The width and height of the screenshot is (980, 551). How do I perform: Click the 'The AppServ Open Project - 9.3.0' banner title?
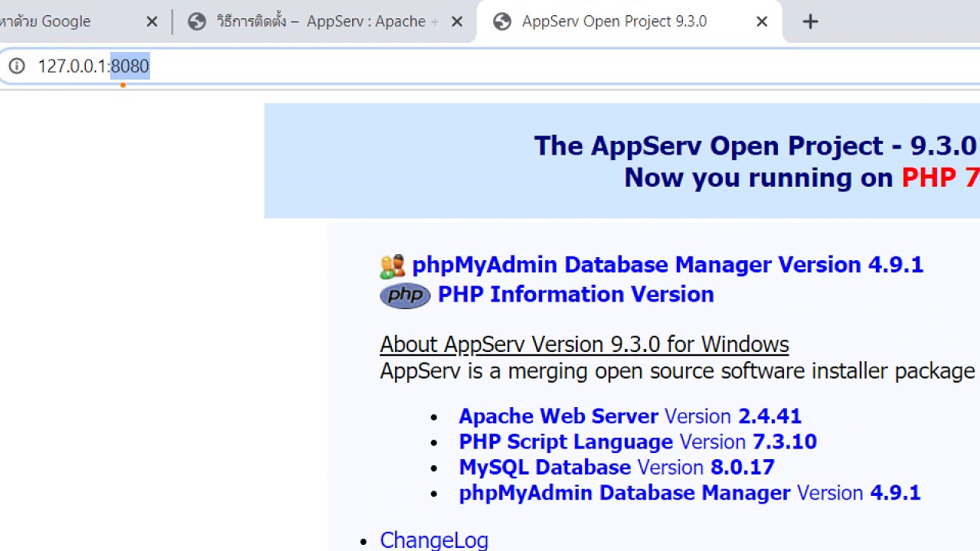(x=755, y=145)
